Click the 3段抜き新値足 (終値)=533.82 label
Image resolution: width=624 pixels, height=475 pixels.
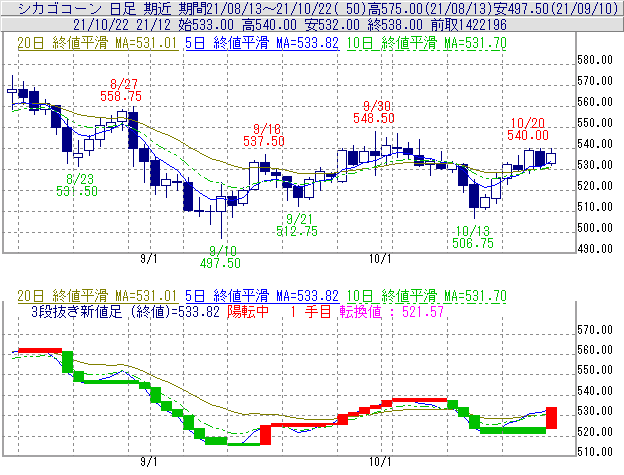pyautogui.click(x=125, y=311)
